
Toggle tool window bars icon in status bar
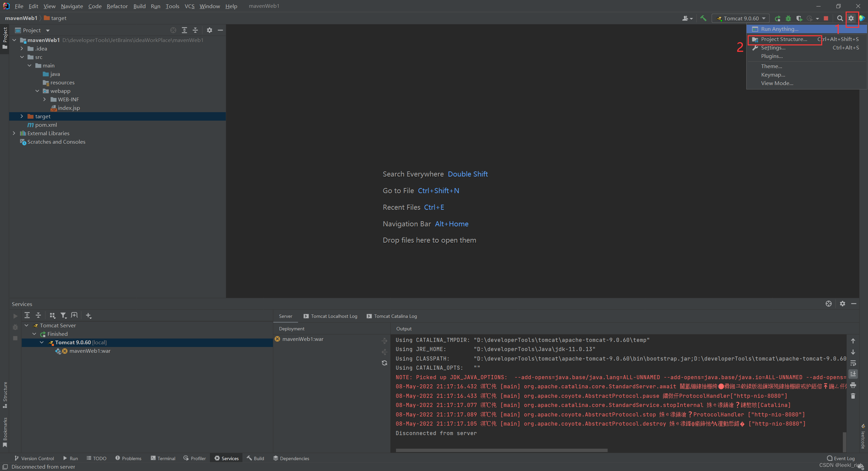(x=5, y=467)
